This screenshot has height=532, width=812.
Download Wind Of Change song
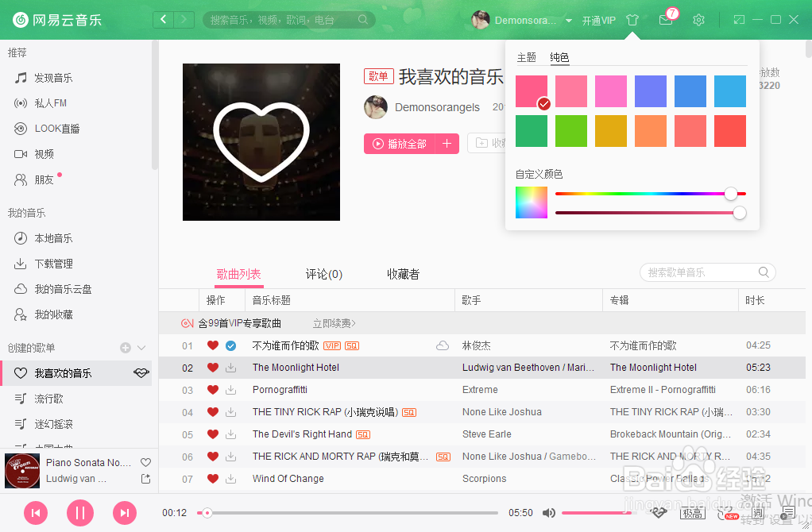(x=231, y=480)
